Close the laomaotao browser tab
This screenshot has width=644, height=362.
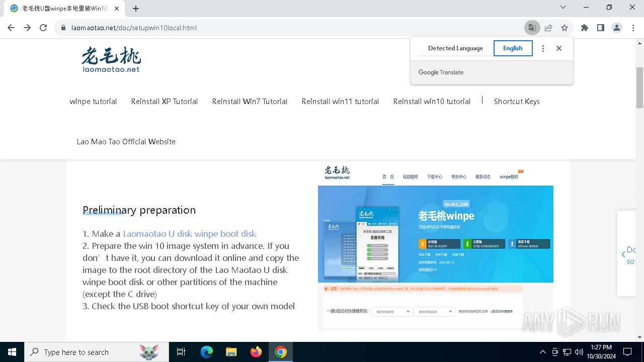coord(117,8)
